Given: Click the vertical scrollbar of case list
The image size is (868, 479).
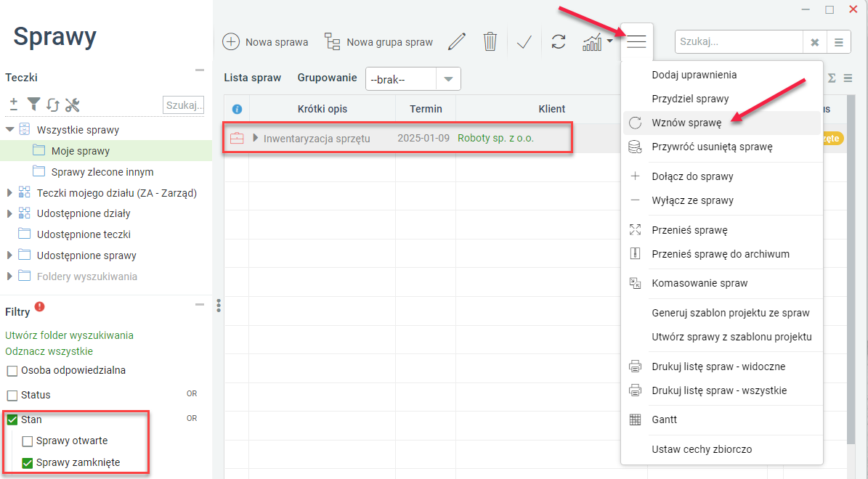Looking at the screenshot, I should click(851, 271).
